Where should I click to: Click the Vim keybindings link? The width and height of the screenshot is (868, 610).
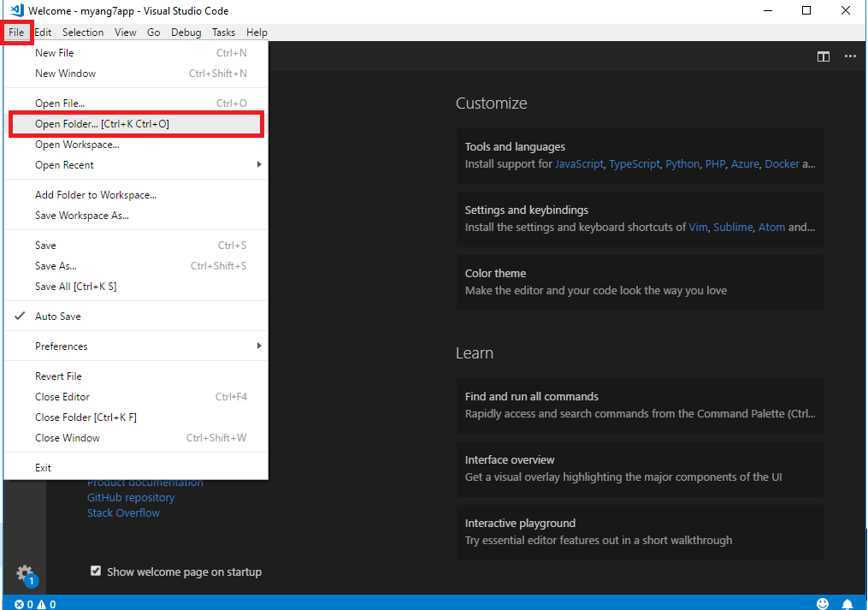(698, 227)
